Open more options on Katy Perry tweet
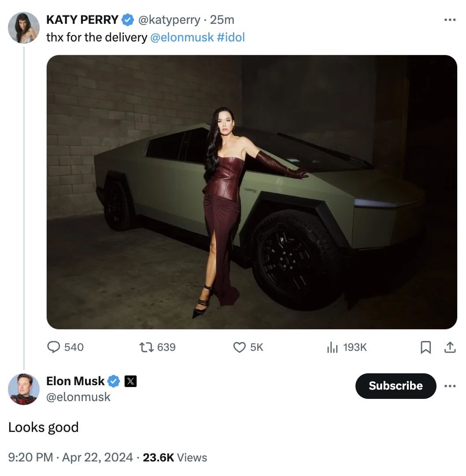Image resolution: width=466 pixels, height=476 pixels. click(450, 20)
